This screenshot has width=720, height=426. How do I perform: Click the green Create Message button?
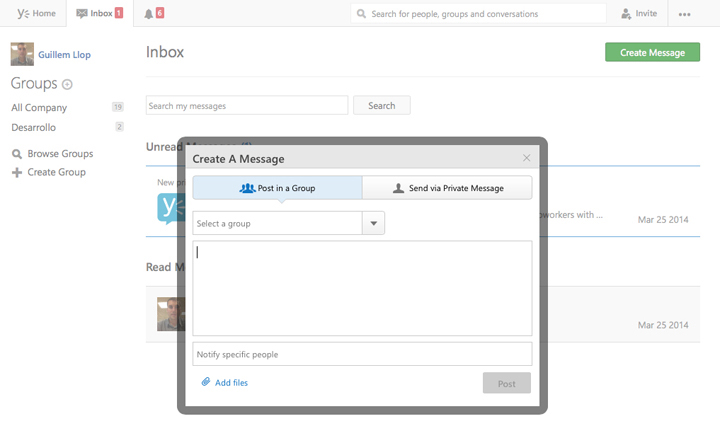pos(652,53)
